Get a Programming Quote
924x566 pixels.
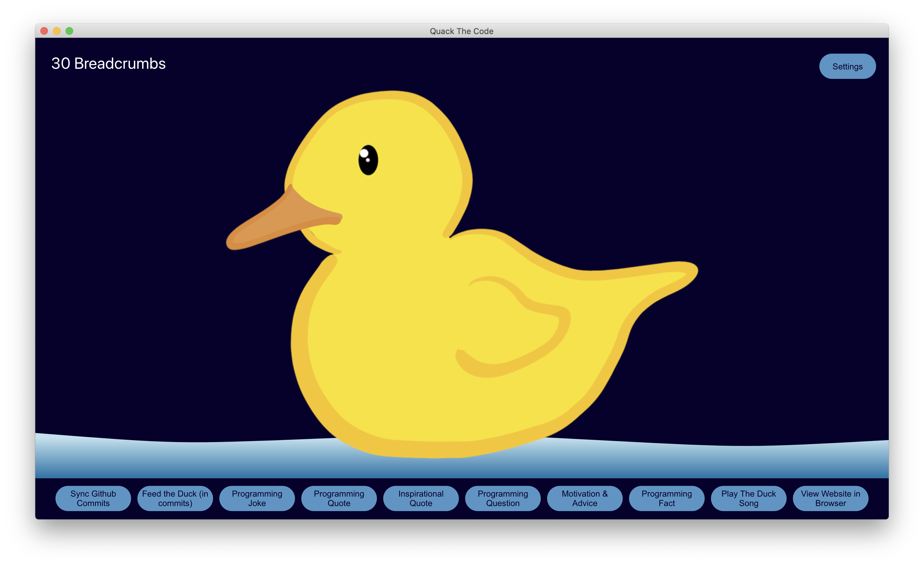[339, 498]
